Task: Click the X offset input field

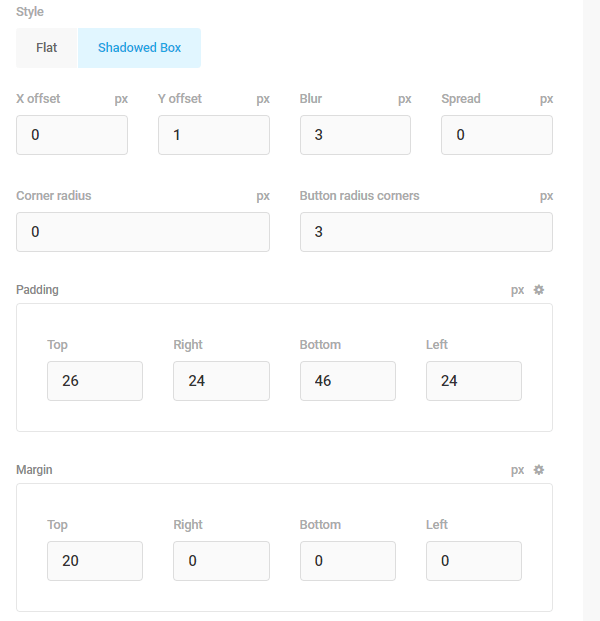Action: (x=72, y=135)
